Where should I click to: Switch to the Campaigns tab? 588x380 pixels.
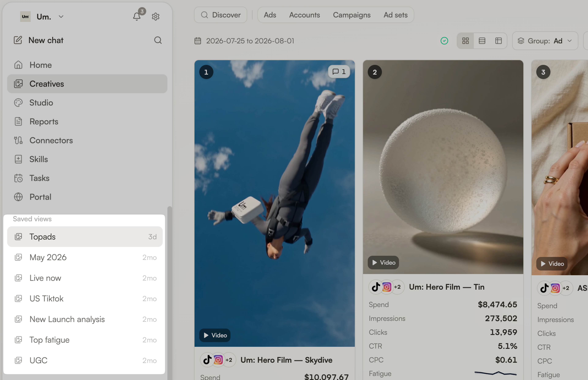(352, 15)
